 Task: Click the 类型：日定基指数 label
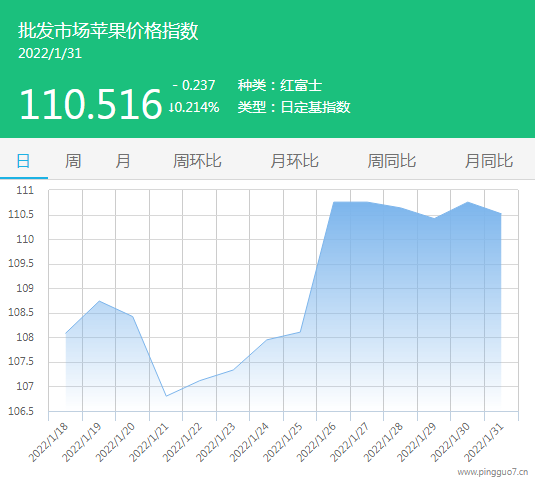(294, 107)
